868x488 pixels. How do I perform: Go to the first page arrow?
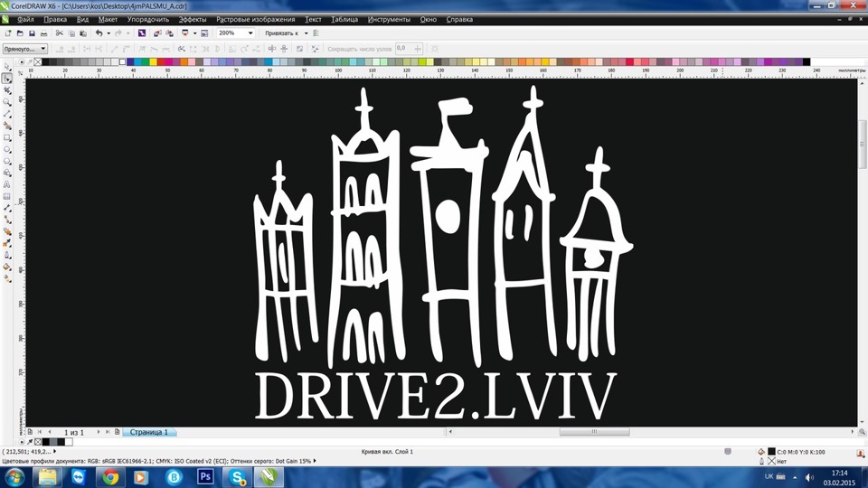tap(39, 432)
